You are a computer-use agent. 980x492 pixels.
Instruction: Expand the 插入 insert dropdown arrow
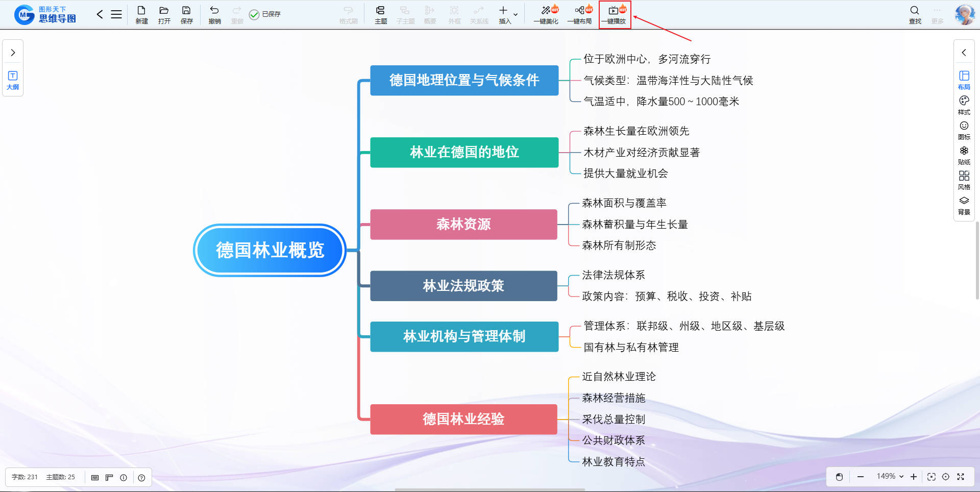pos(516,15)
